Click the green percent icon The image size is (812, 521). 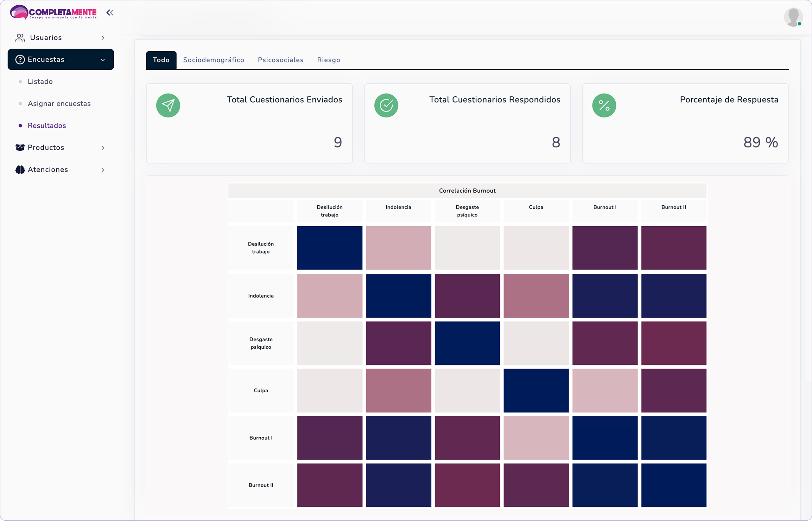tap(604, 106)
